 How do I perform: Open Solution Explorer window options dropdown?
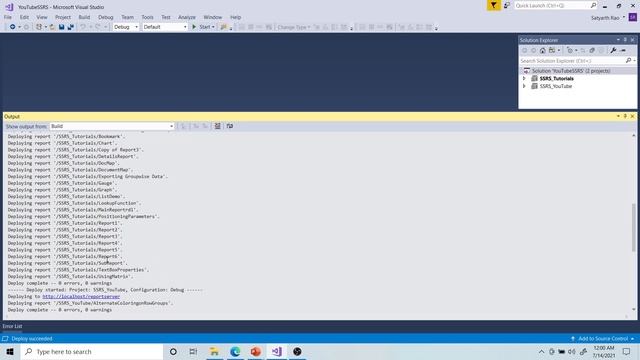(618, 40)
